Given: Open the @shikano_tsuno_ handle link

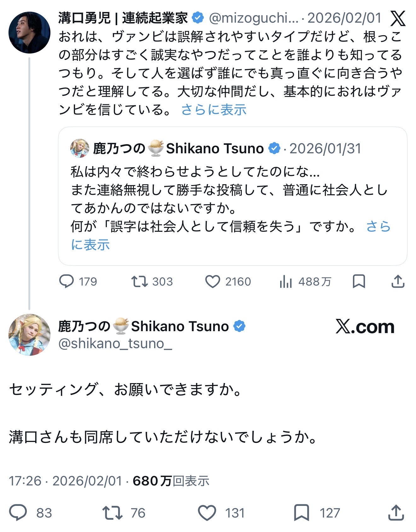Looking at the screenshot, I should [115, 344].
